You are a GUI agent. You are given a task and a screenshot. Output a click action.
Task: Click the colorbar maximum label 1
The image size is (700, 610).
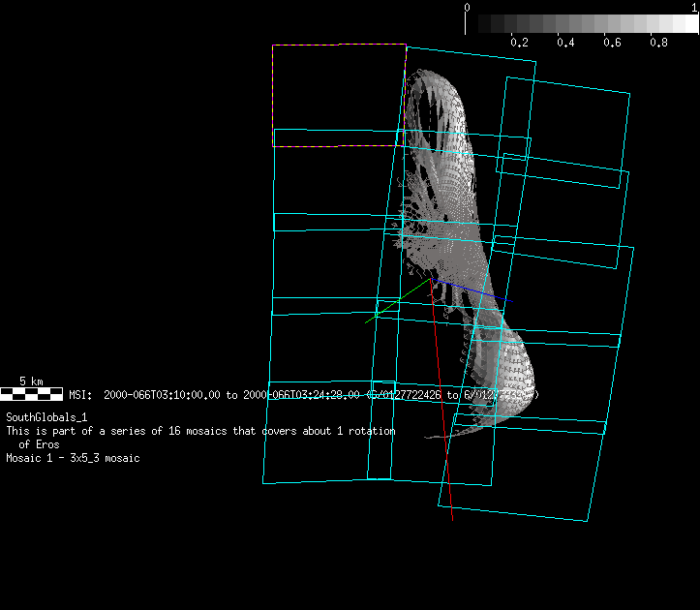click(x=694, y=7)
